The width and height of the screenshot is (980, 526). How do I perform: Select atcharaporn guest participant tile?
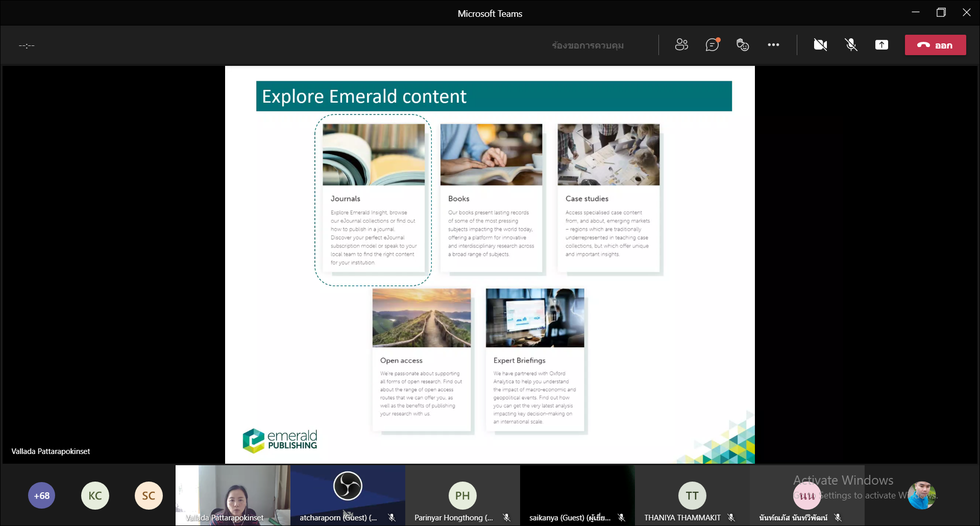pos(348,494)
